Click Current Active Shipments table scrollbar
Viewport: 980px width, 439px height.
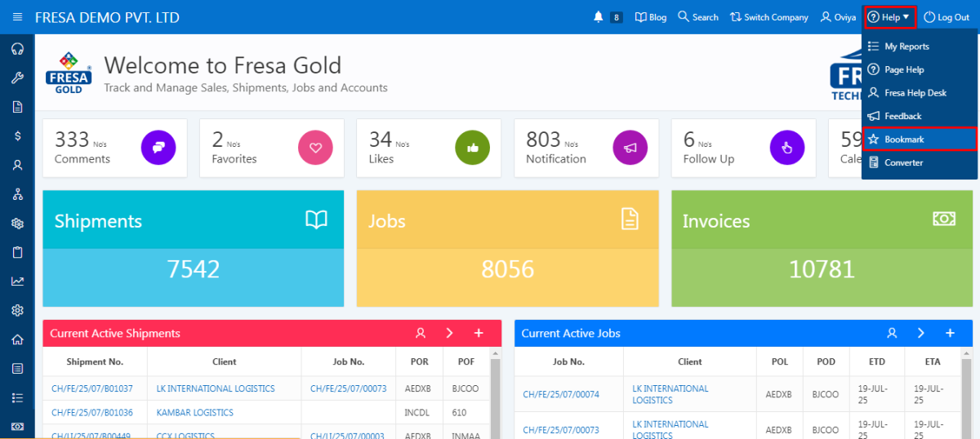[x=495, y=394]
